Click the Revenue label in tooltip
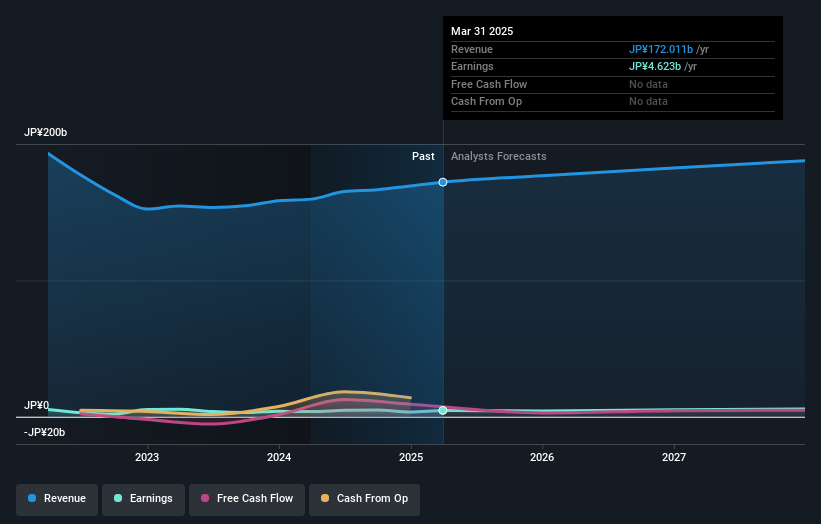The height and width of the screenshot is (524, 821). (472, 49)
